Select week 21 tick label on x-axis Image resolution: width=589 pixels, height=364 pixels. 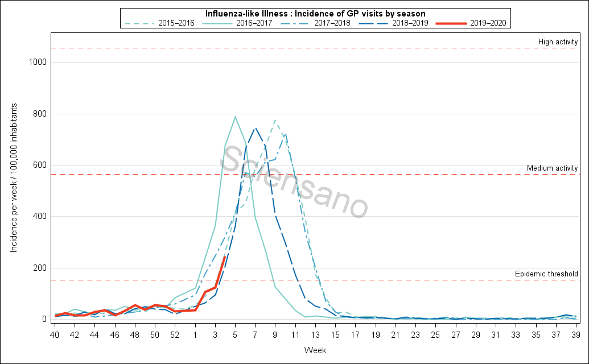coord(396,334)
